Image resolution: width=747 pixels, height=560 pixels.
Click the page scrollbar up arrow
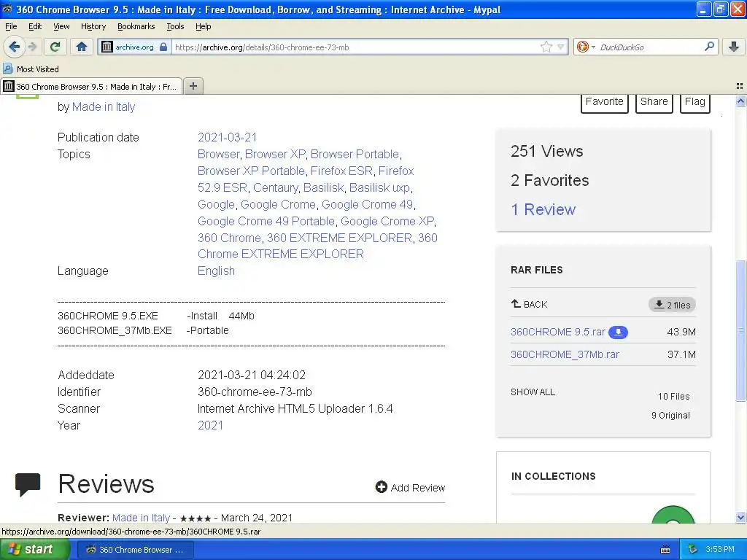[740, 101]
